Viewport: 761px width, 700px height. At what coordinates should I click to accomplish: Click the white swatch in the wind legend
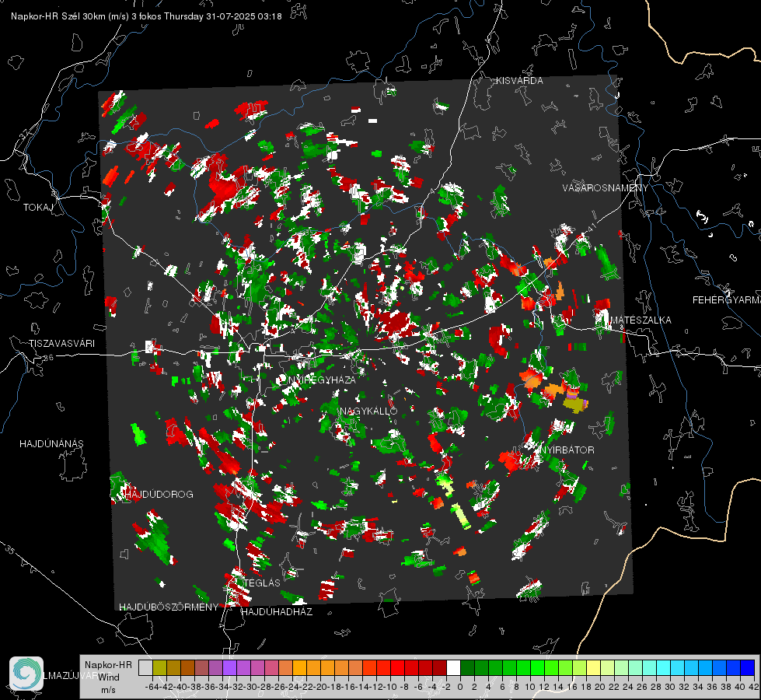pyautogui.click(x=453, y=667)
